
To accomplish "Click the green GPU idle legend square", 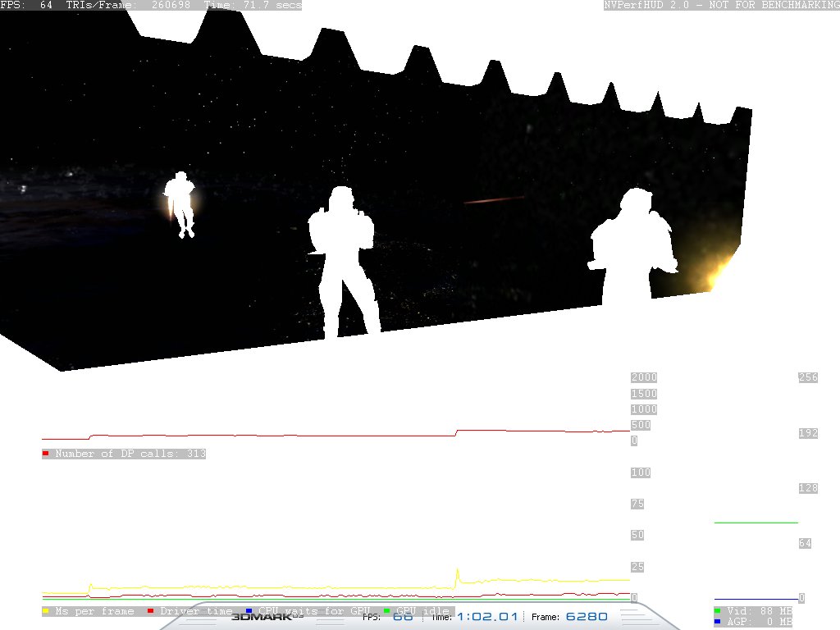I will pos(387,610).
